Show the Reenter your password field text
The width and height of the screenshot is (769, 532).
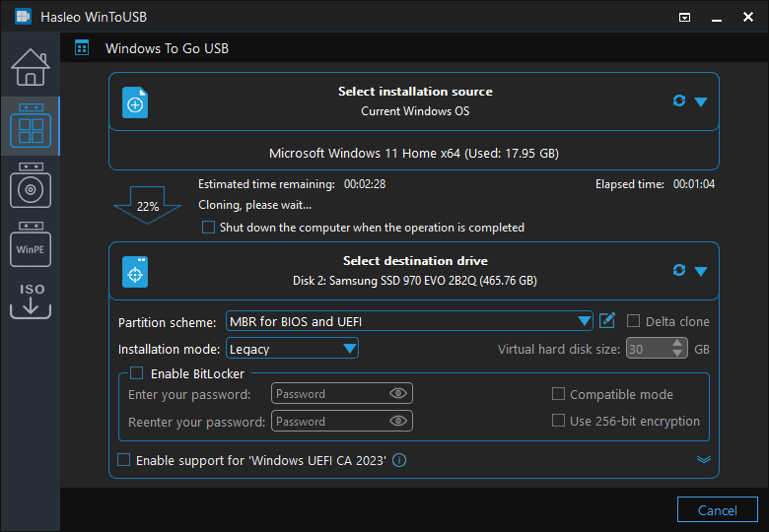pos(398,421)
